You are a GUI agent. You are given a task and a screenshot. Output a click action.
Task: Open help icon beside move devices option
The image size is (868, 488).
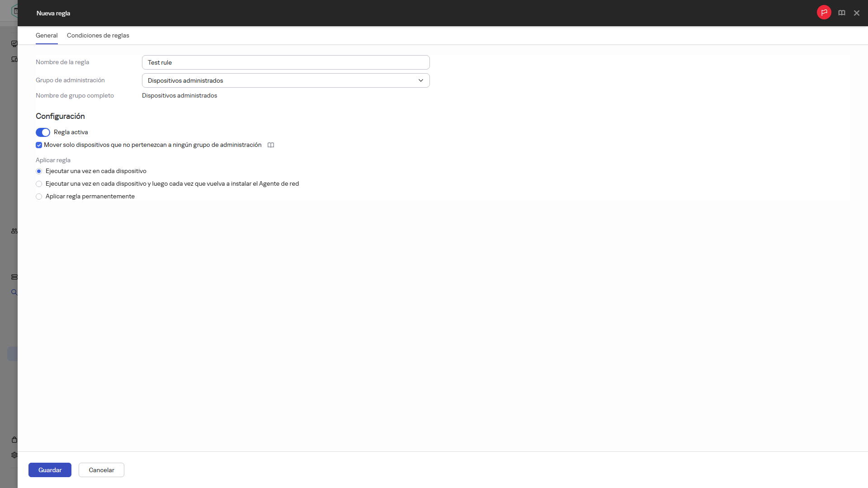[271, 145]
